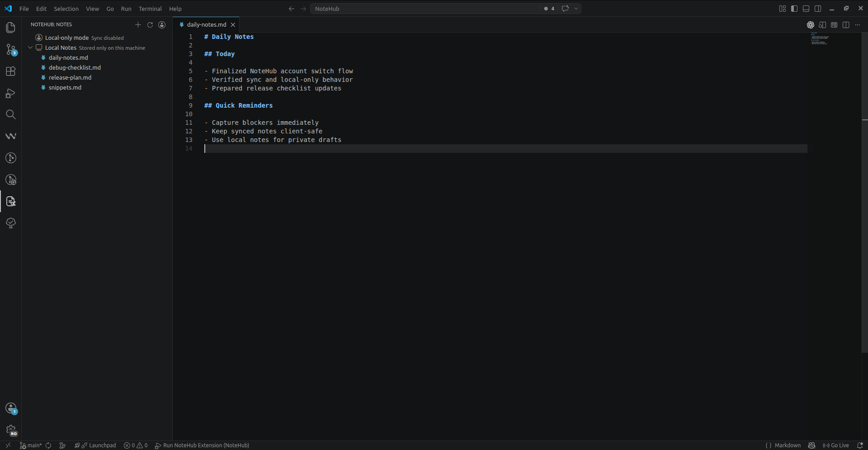
Task: Open the Go menu
Action: pyautogui.click(x=110, y=9)
